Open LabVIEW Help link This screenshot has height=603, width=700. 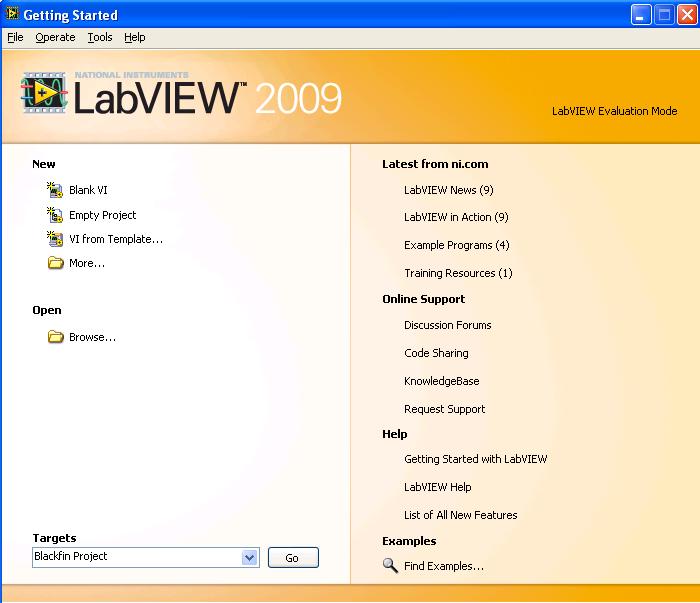(x=438, y=487)
